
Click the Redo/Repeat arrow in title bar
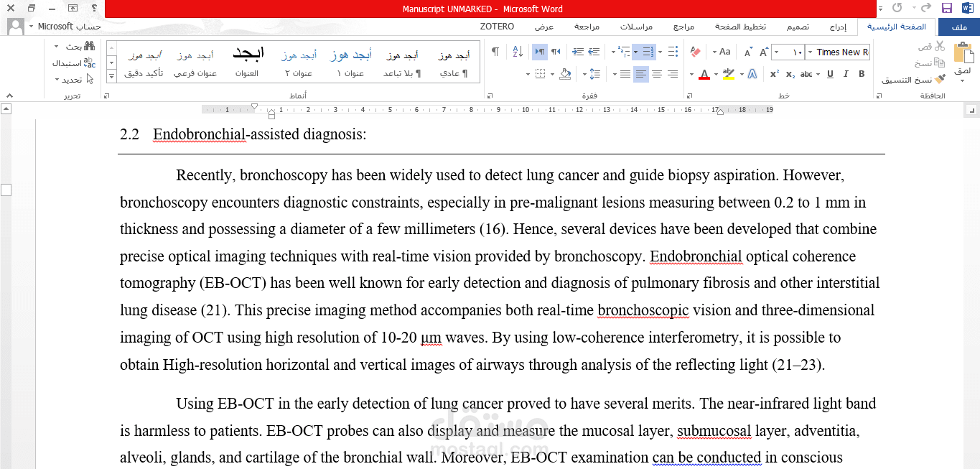(897, 9)
